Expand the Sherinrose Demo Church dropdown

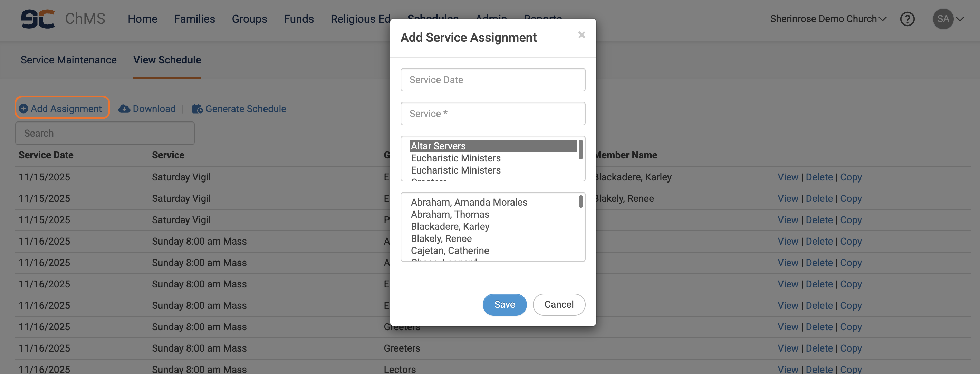point(828,19)
